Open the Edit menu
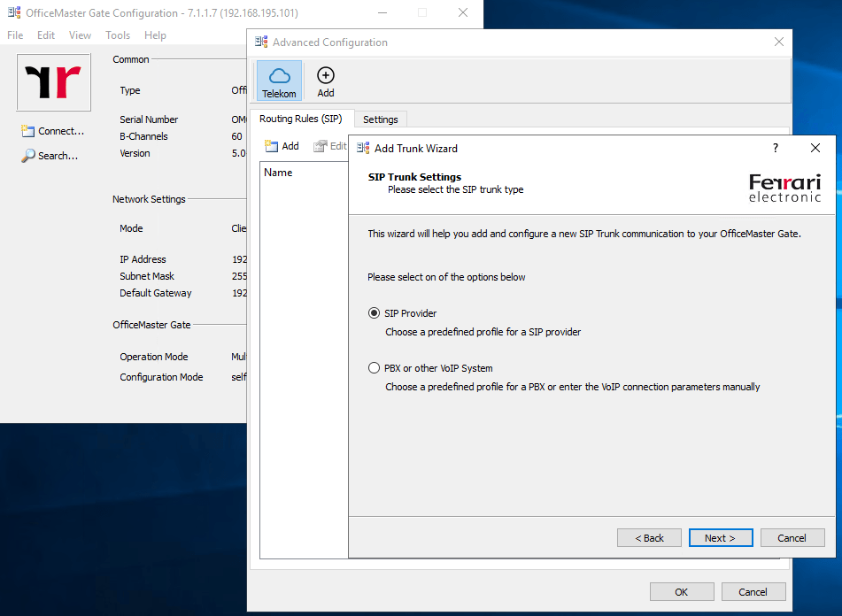This screenshot has height=616, width=842. [46, 35]
